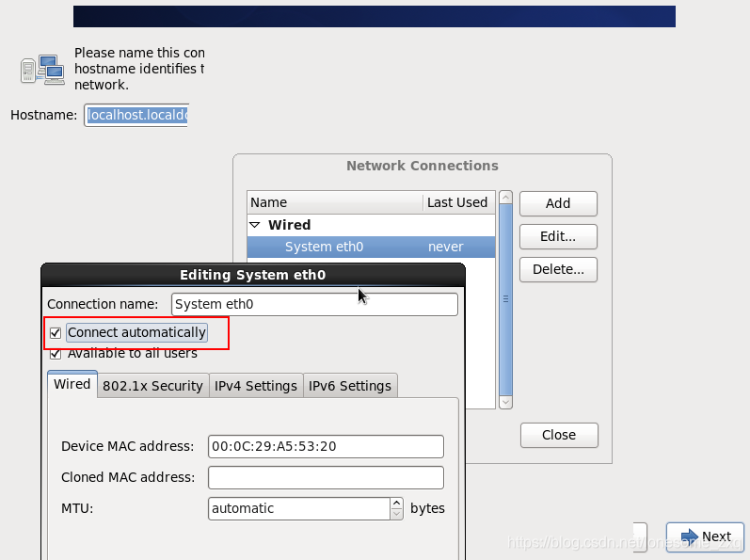Close the Network Connections dialog
The image size is (750, 560).
(559, 435)
